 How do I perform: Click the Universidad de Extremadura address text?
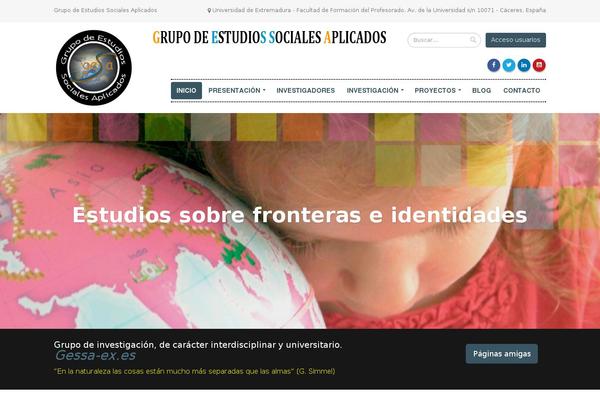(x=379, y=10)
